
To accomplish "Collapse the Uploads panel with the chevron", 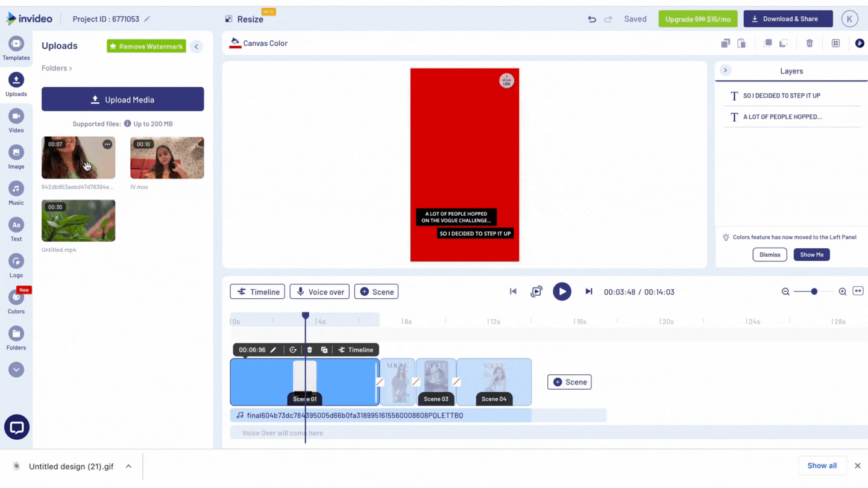I will (196, 46).
